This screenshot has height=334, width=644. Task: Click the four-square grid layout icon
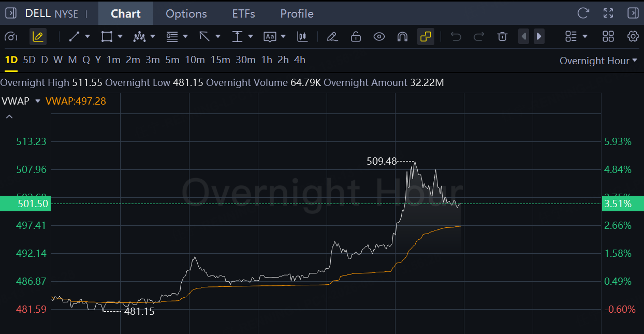click(608, 37)
